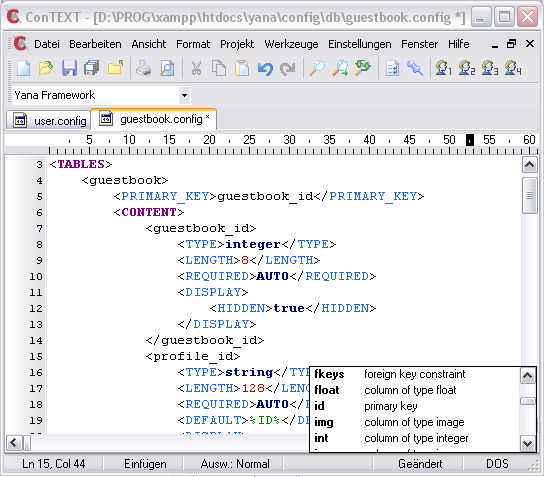Image resolution: width=544 pixels, height=477 pixels.
Task: Save file with floppy disk icon
Action: click(69, 68)
